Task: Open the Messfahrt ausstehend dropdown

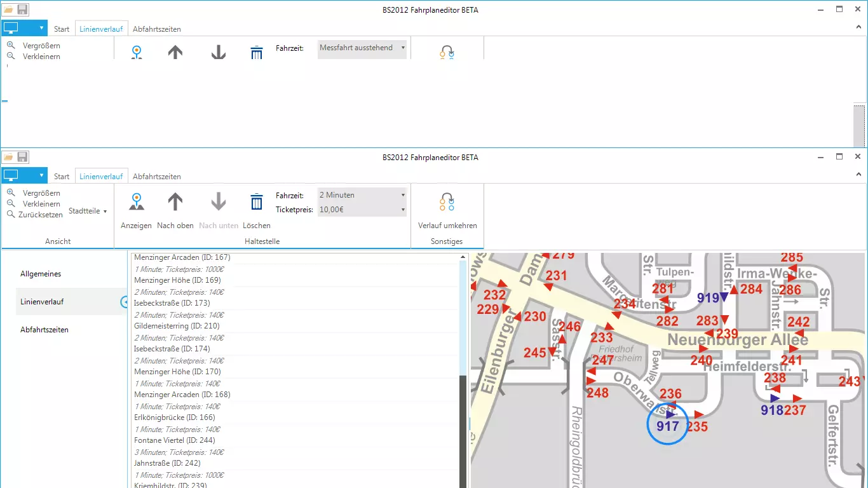Action: (x=362, y=48)
